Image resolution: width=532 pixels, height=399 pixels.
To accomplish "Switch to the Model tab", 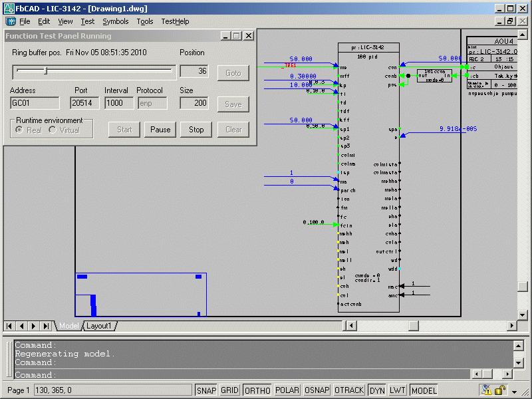I will [x=69, y=326].
